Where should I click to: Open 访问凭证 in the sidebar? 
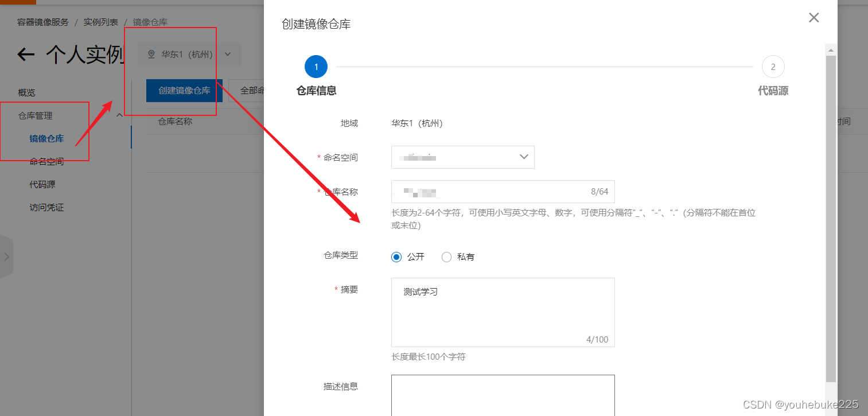pos(46,208)
